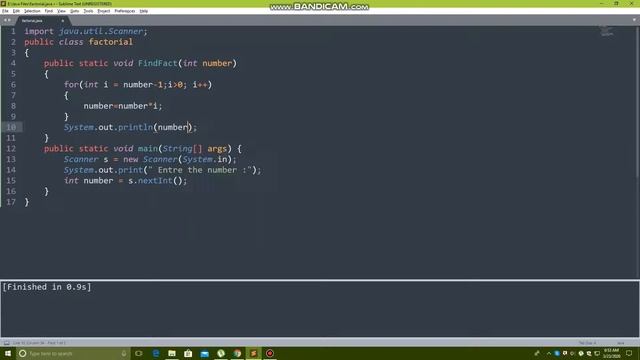Image resolution: width=640 pixels, height=360 pixels.
Task: Open the Selection menu
Action: pyautogui.click(x=32, y=11)
